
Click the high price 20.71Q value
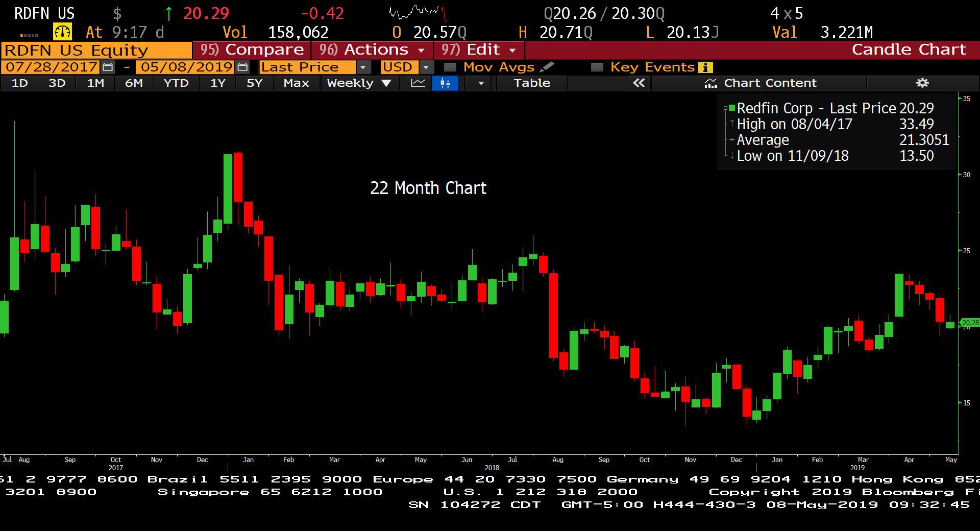[x=566, y=33]
